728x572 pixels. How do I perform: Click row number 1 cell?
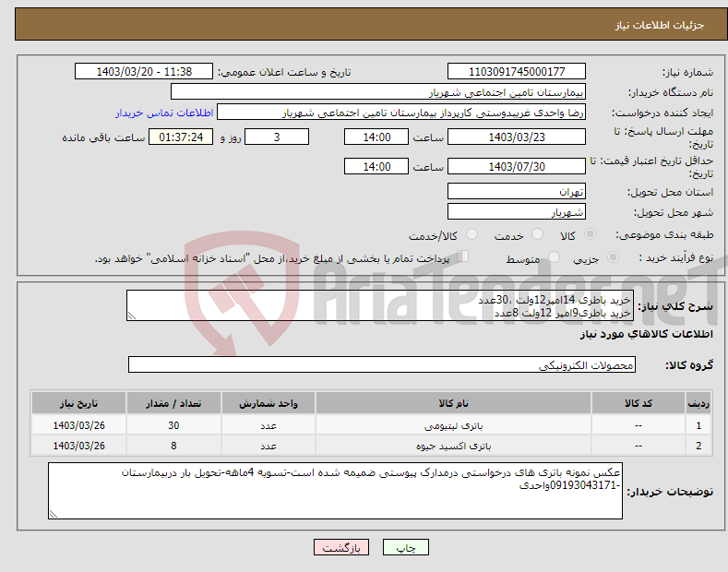[698, 425]
